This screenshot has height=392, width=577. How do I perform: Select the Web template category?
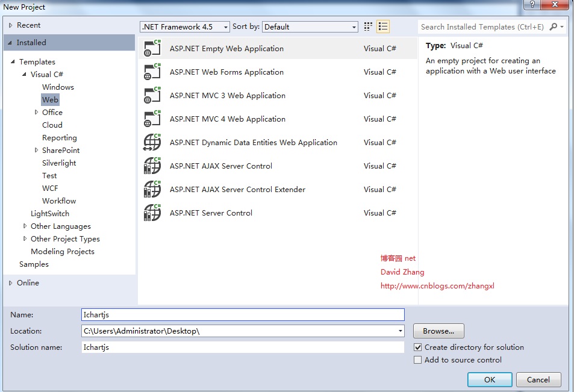click(x=50, y=99)
